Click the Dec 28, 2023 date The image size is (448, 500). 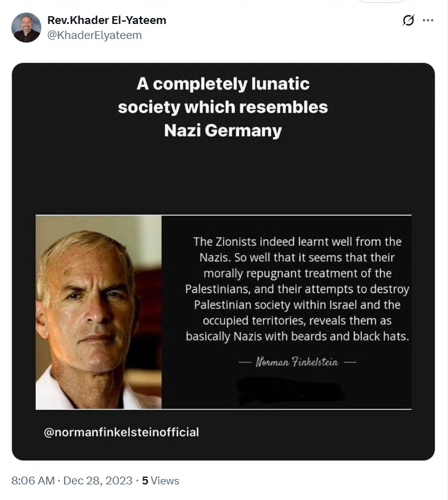tap(96, 481)
